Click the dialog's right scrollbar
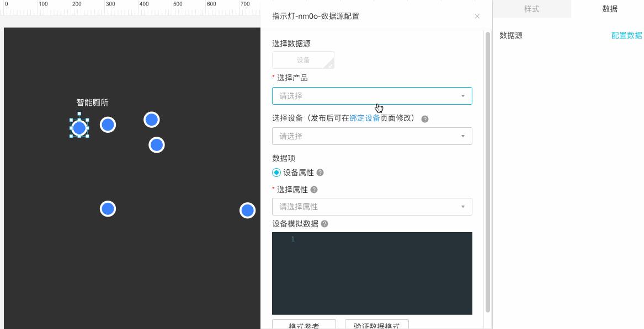 point(487,165)
